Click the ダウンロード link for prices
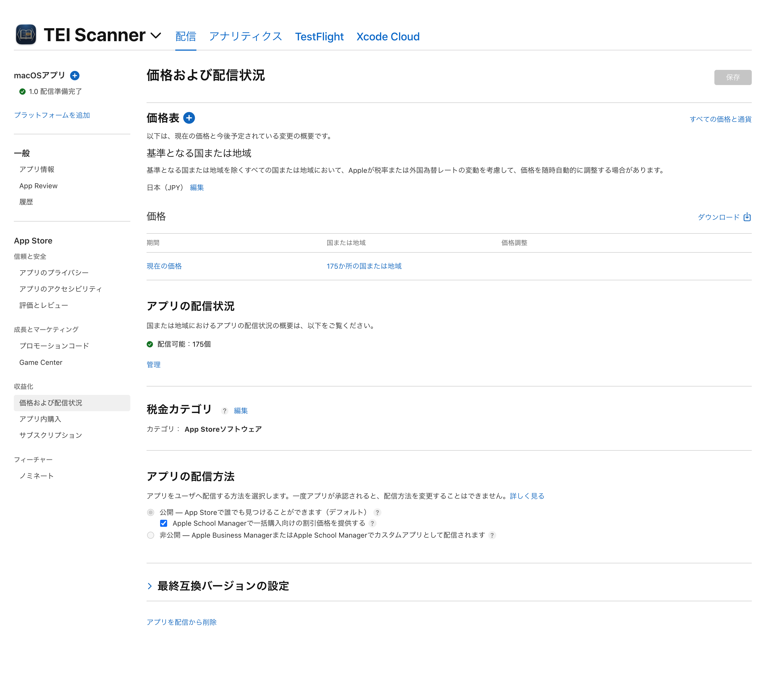This screenshot has width=784, height=695. tap(718, 217)
